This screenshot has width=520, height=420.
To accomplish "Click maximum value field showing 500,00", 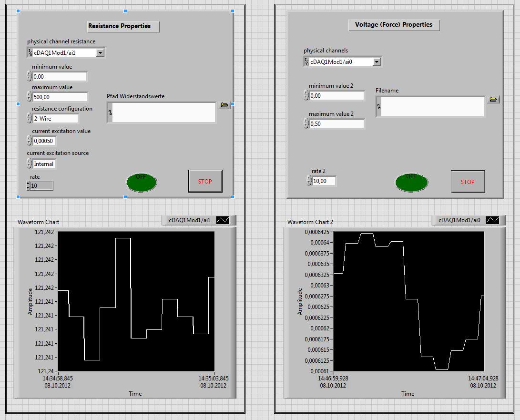I will pos(60,97).
